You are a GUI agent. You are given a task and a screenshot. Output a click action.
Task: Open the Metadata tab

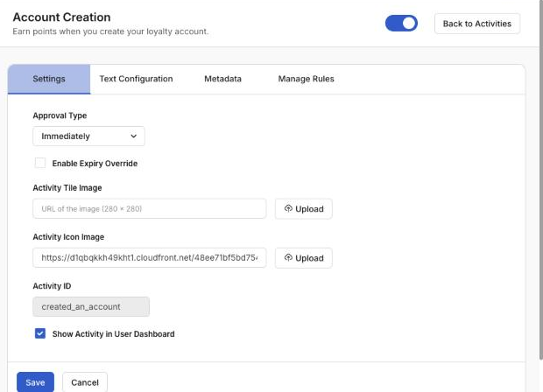[x=222, y=79]
